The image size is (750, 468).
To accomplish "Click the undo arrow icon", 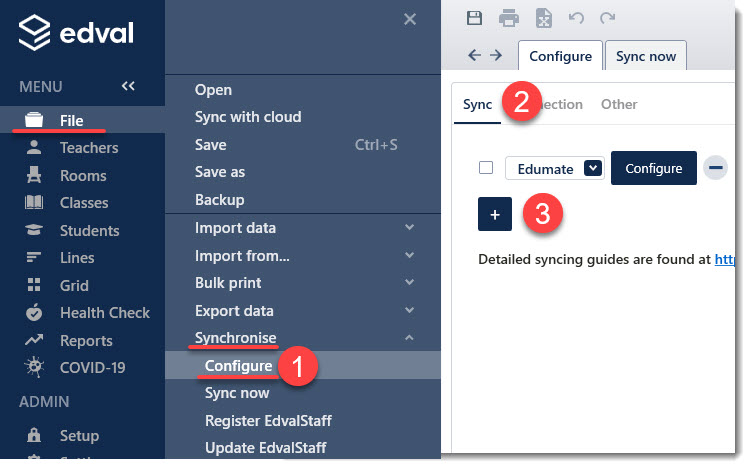I will (576, 18).
